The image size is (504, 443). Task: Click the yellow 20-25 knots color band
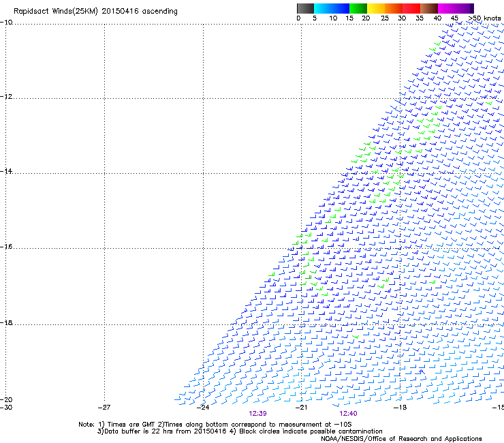tap(376, 8)
